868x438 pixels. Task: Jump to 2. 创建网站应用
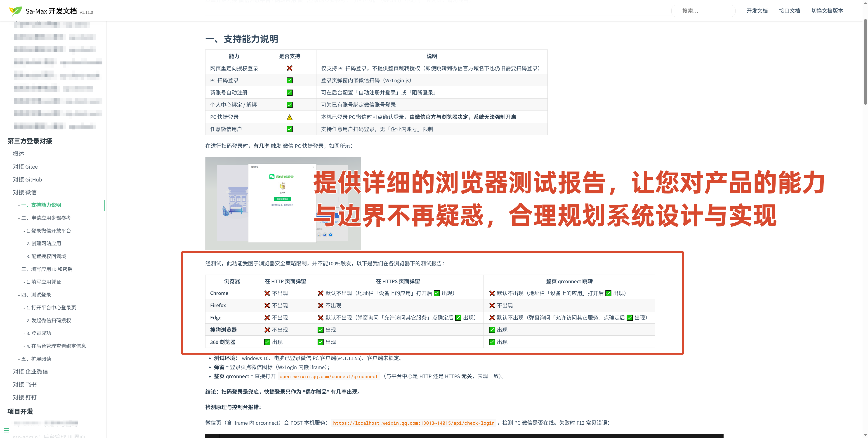tap(43, 243)
